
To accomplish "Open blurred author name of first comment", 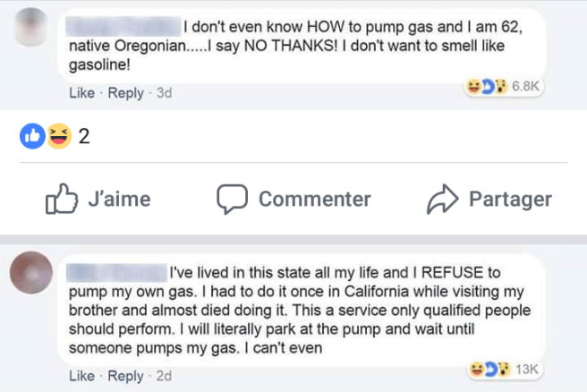I will coord(125,29).
